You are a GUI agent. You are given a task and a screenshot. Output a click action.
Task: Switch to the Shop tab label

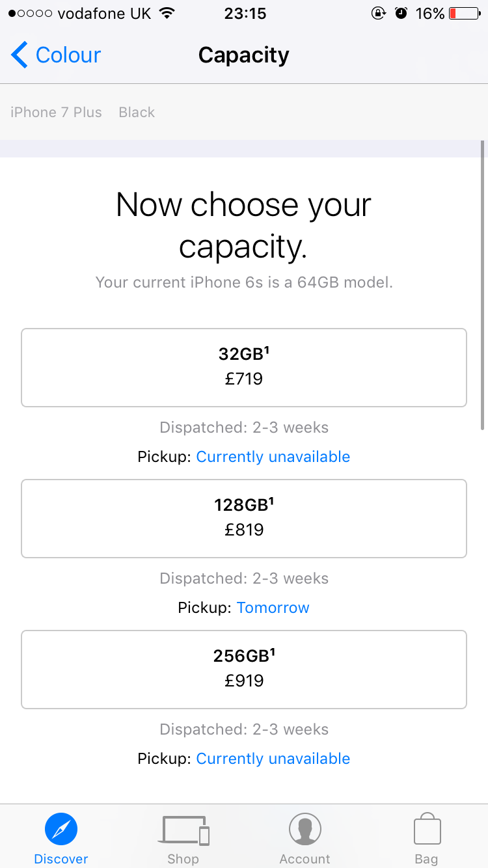(183, 859)
